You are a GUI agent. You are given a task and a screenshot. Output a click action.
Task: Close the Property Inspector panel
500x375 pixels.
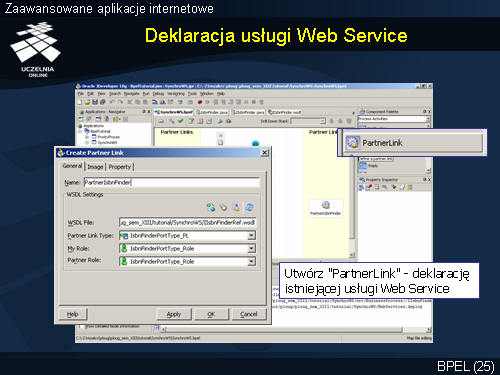(429, 180)
